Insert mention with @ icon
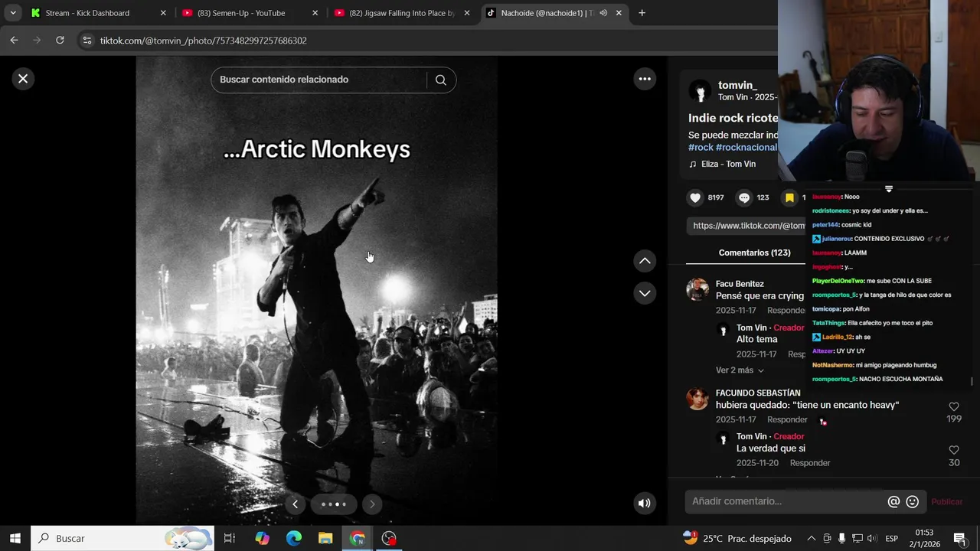This screenshot has height=551, width=980. (893, 502)
